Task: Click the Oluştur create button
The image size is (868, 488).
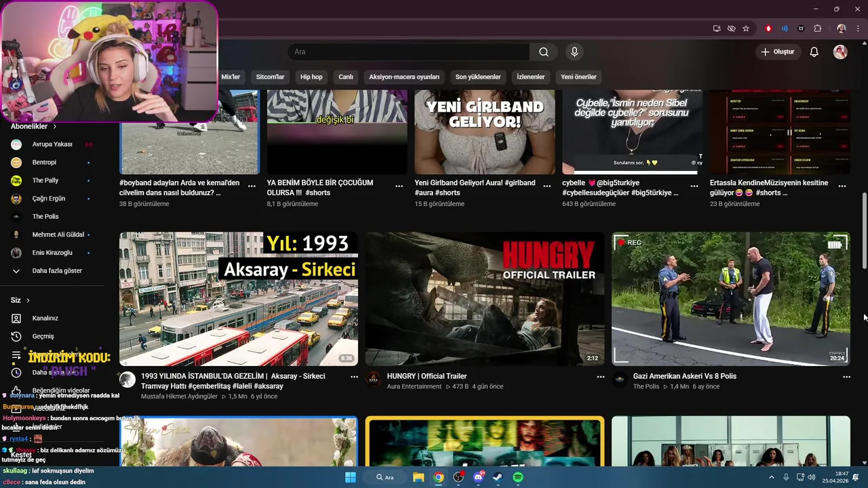Action: [x=778, y=52]
